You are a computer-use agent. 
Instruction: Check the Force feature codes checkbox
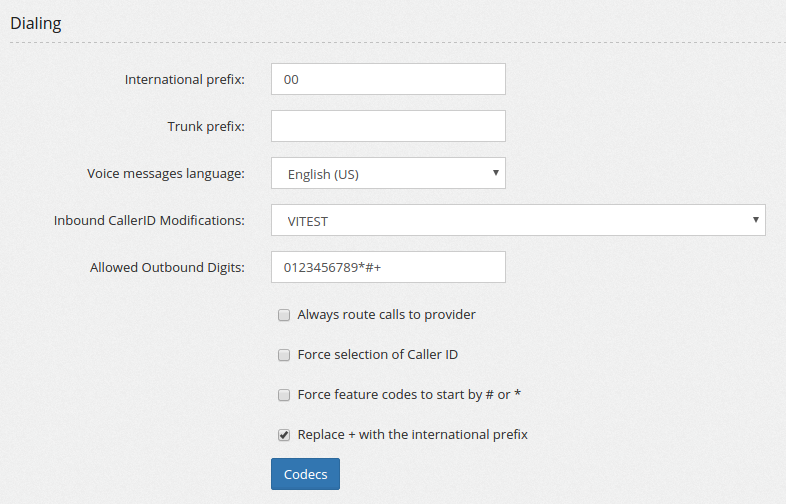coord(284,395)
